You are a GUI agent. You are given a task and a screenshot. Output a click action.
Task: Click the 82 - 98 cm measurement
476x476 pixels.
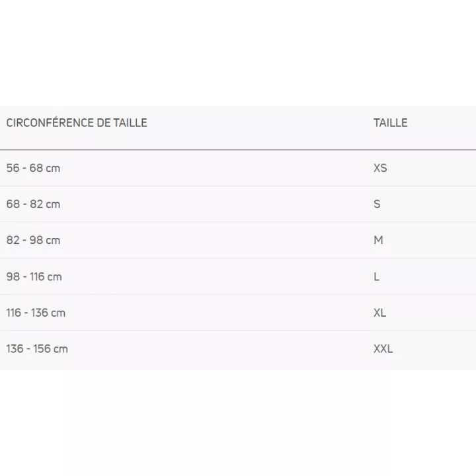pyautogui.click(x=33, y=241)
